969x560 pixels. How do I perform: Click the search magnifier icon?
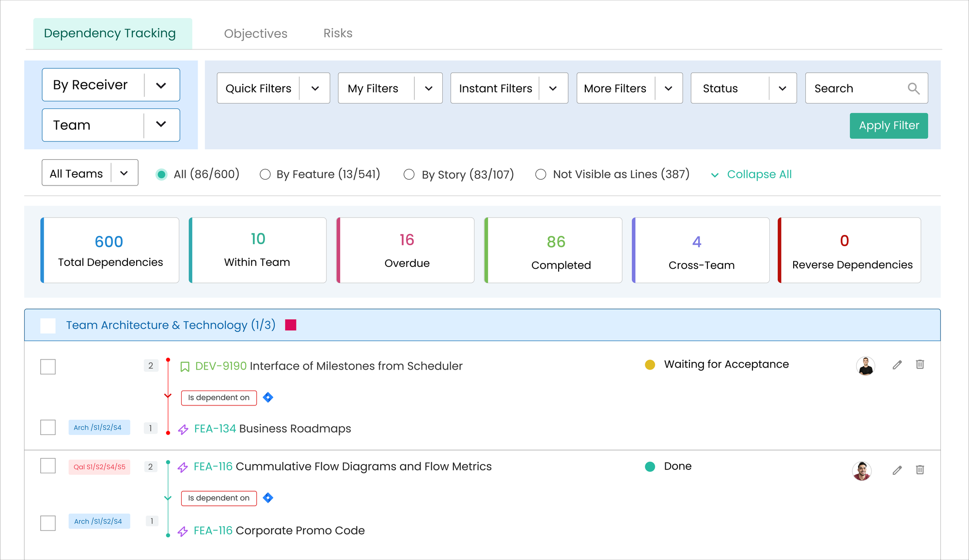coord(913,88)
